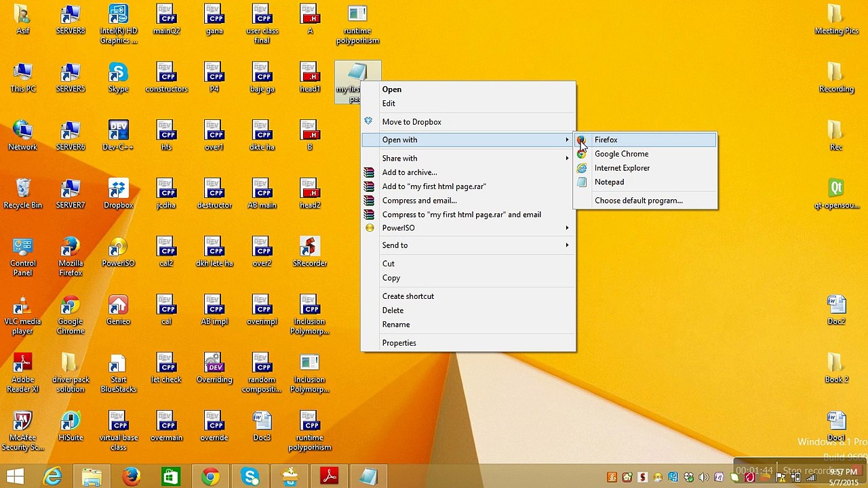Open file with Internet Explorer in submenu
This screenshot has width=868, height=488.
(x=646, y=168)
